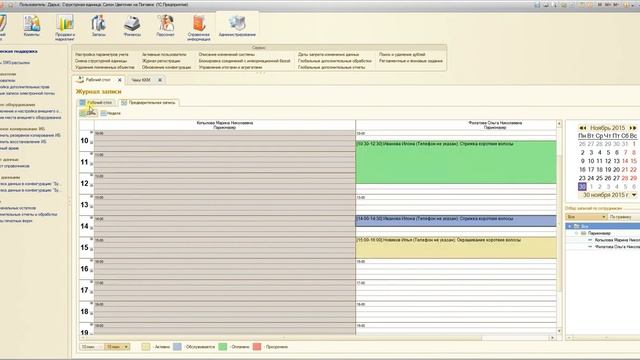Open the Запасы section icon

(98, 26)
